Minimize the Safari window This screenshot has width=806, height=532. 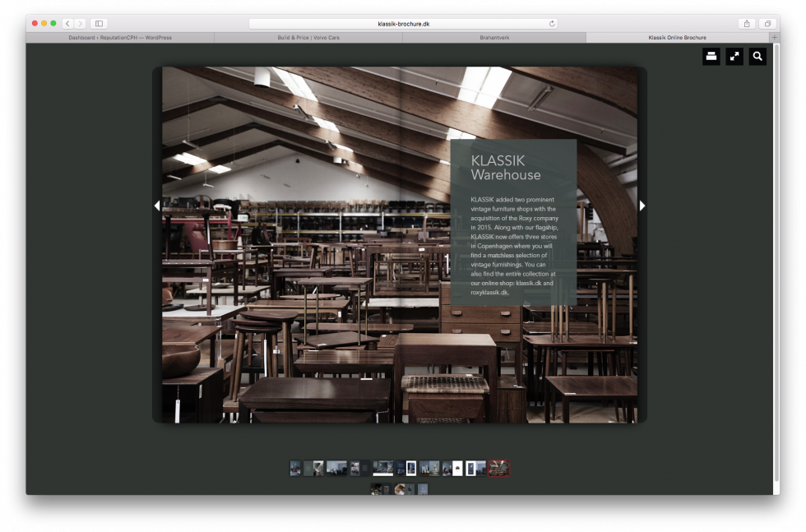coord(44,24)
